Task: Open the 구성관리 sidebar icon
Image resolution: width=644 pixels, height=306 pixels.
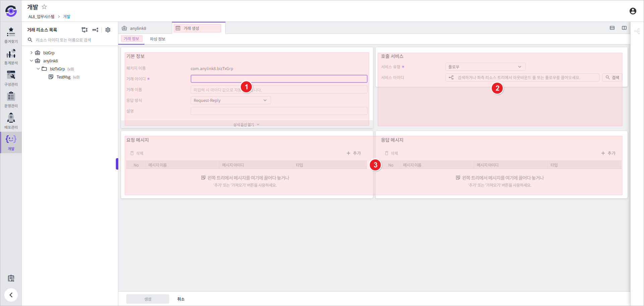Action: tap(11, 78)
